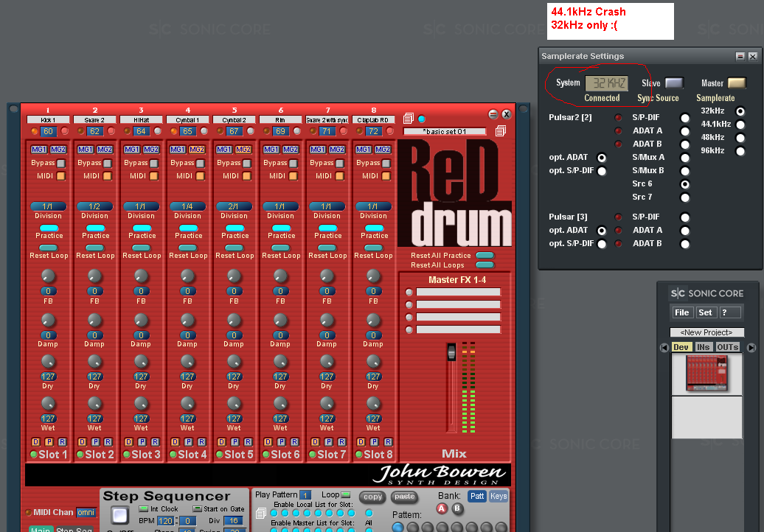Open the MIDI Chan omni selector
764x532 pixels.
click(x=86, y=513)
